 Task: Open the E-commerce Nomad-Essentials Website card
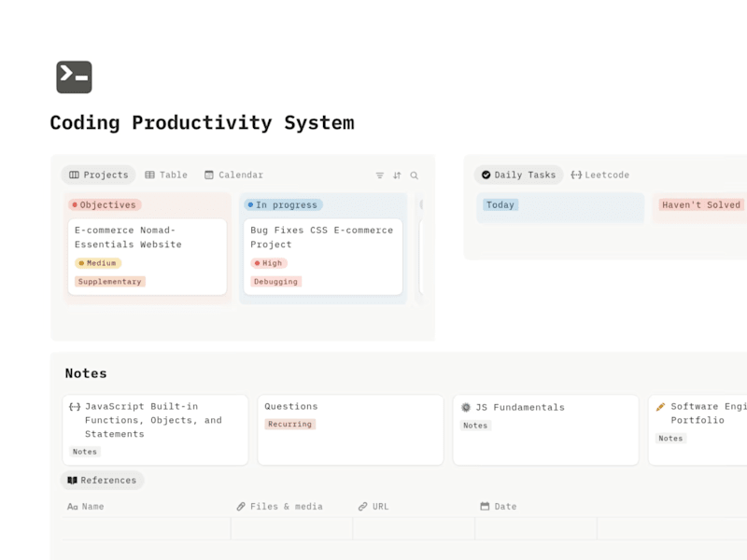(x=148, y=257)
